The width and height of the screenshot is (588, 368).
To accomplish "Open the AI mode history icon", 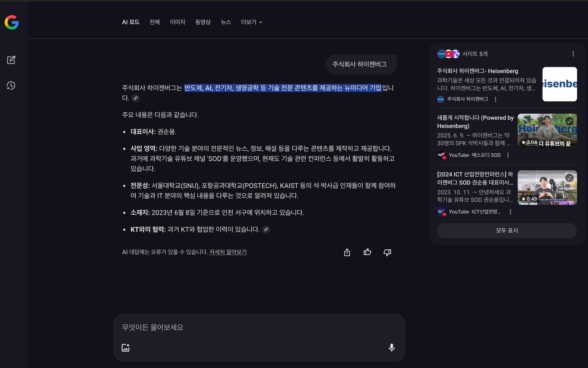I will point(11,86).
